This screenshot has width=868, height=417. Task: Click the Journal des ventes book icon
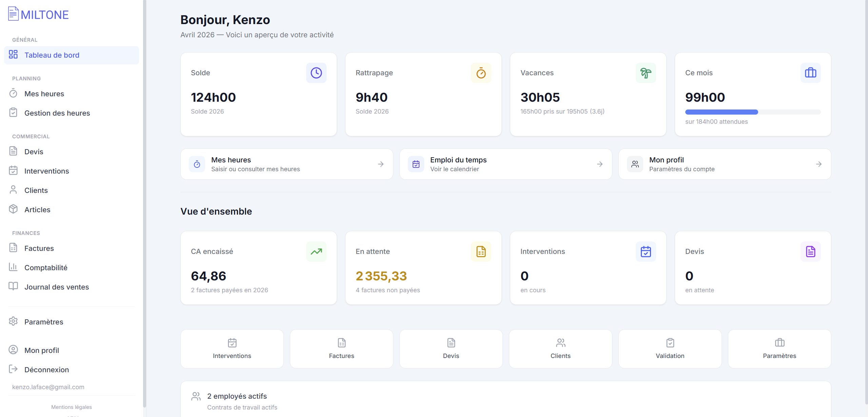(13, 286)
